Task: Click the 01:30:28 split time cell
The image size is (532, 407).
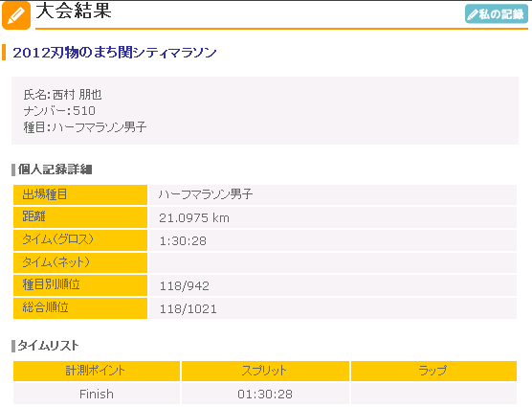Action: tap(265, 394)
